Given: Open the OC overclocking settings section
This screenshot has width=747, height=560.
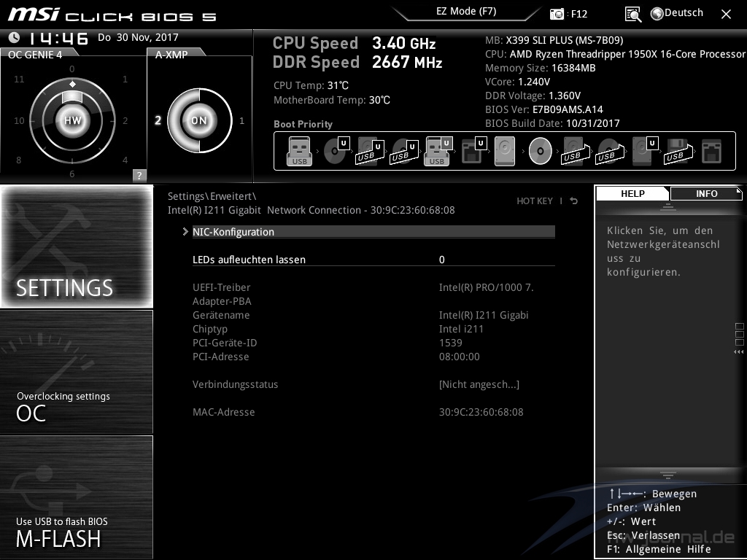Looking at the screenshot, I should point(77,372).
